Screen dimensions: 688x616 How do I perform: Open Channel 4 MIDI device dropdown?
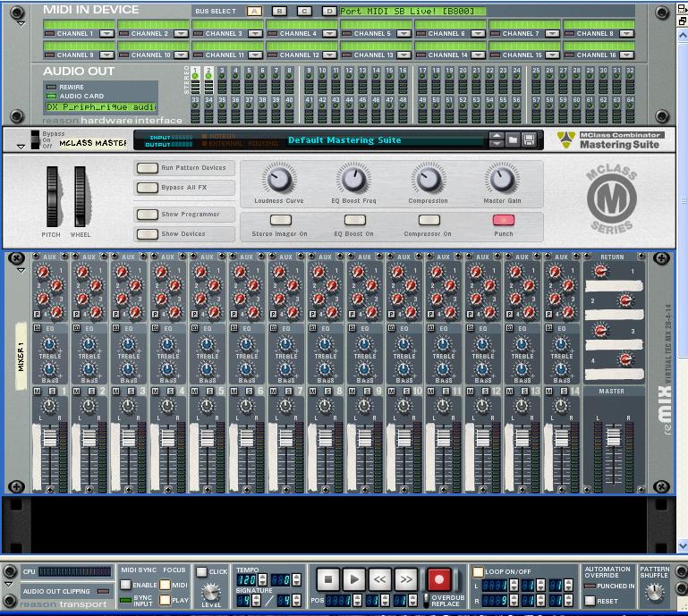pyautogui.click(x=329, y=33)
